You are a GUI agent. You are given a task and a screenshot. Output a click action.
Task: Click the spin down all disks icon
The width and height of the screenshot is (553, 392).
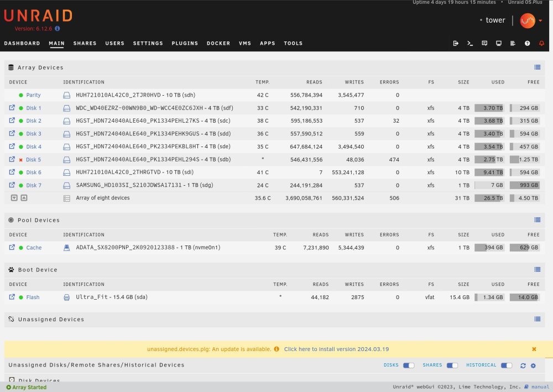[x=14, y=198]
